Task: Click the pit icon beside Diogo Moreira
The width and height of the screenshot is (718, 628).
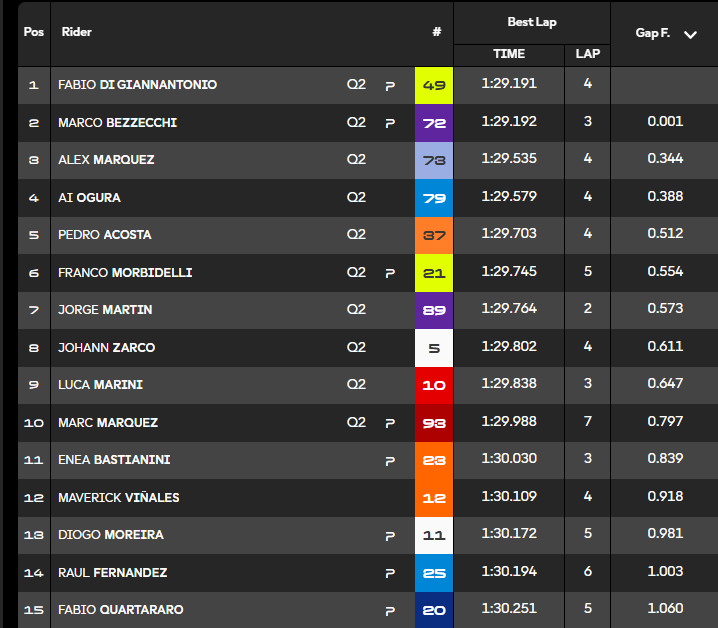Action: 390,536
